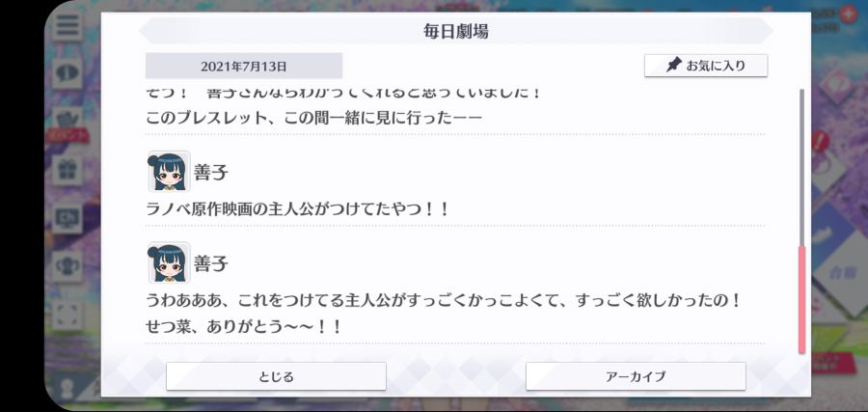Click the trophy goals icon in sidebar

67,266
